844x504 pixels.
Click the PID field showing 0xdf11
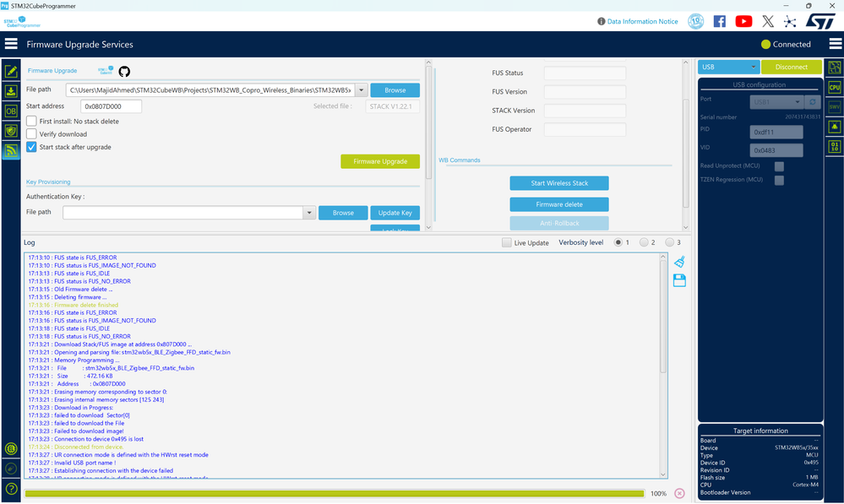click(776, 132)
